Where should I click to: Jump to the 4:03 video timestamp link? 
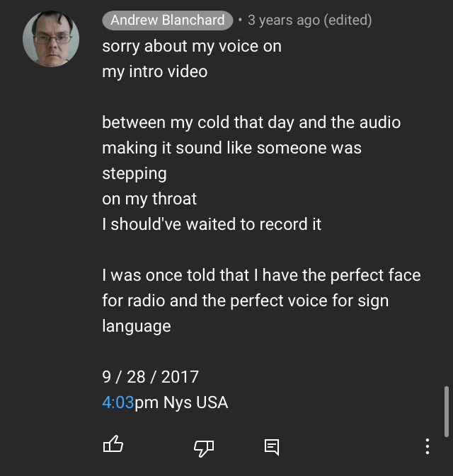point(118,402)
